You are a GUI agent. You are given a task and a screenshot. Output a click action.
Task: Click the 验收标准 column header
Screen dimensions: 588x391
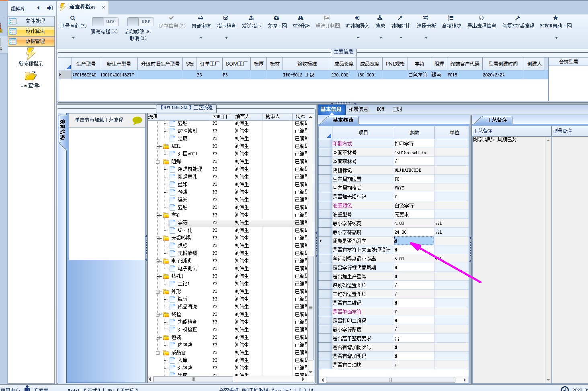[307, 64]
